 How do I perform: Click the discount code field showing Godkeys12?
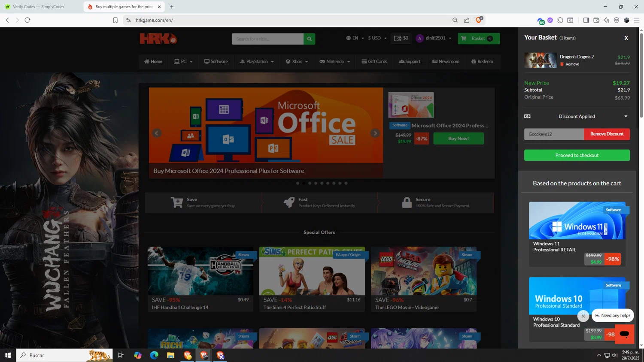(x=554, y=134)
